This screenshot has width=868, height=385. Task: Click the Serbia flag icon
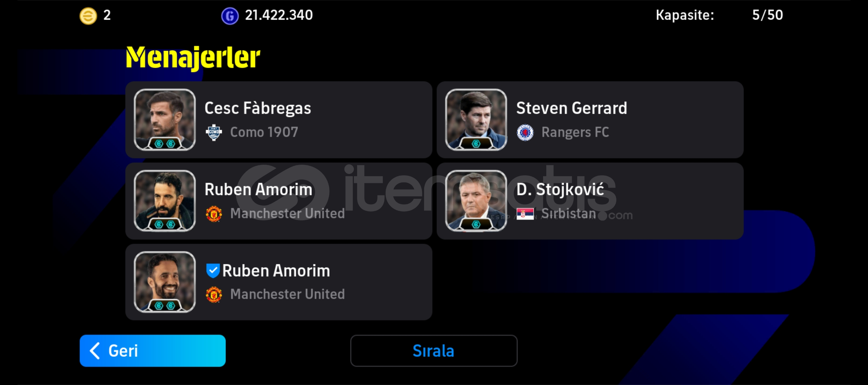(525, 214)
